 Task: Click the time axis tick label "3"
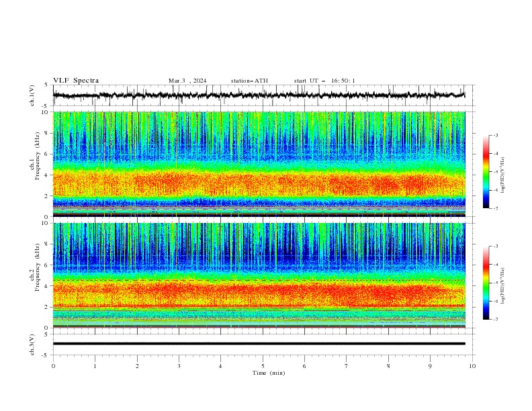179,366
